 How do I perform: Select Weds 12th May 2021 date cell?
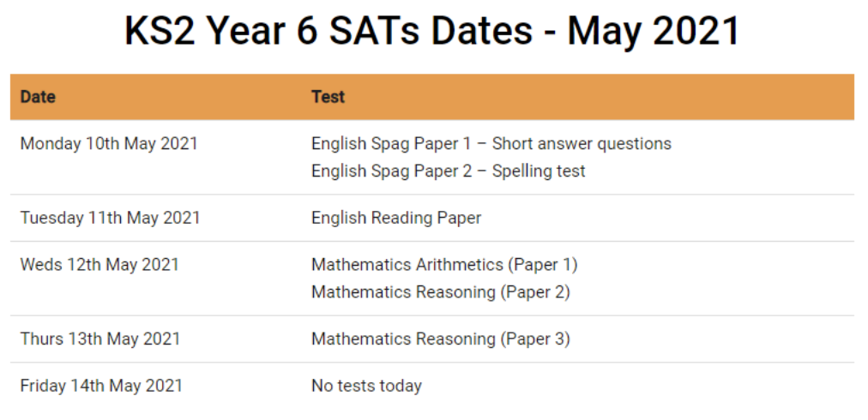pyautogui.click(x=99, y=265)
